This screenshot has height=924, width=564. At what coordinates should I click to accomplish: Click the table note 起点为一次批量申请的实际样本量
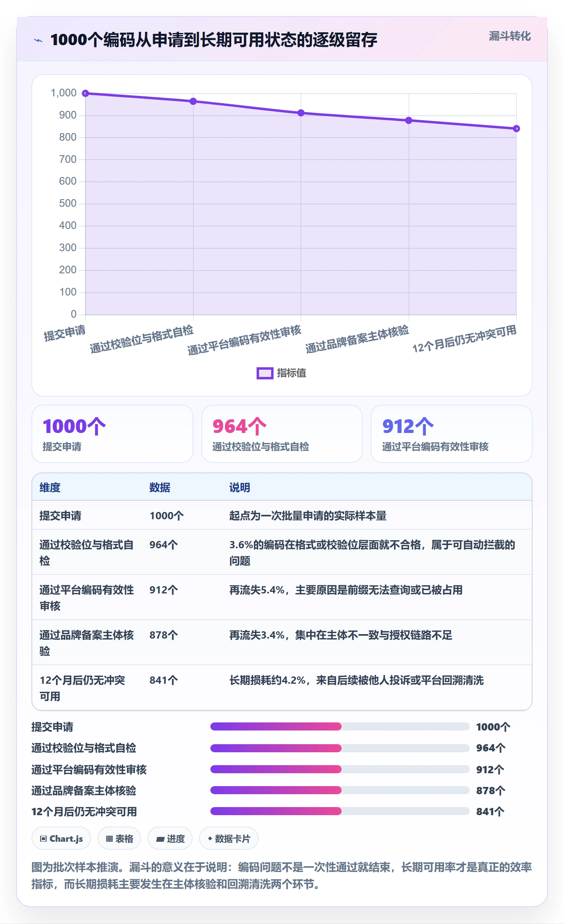tap(308, 516)
